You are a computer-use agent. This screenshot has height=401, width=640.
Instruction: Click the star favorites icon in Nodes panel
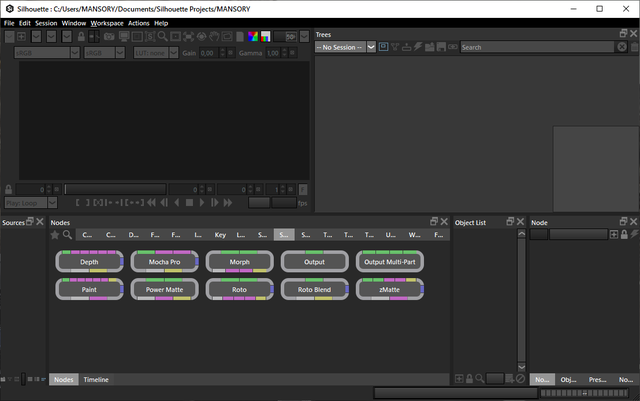click(x=55, y=235)
